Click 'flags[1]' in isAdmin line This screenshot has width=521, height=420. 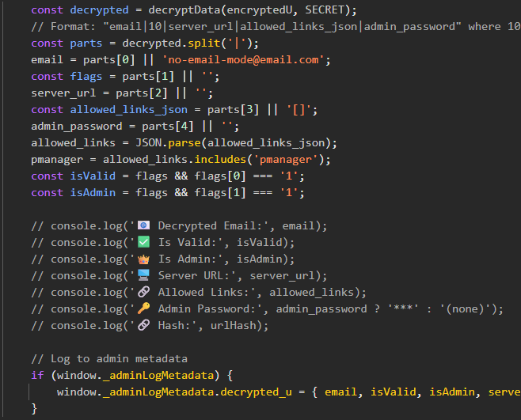[x=220, y=192]
